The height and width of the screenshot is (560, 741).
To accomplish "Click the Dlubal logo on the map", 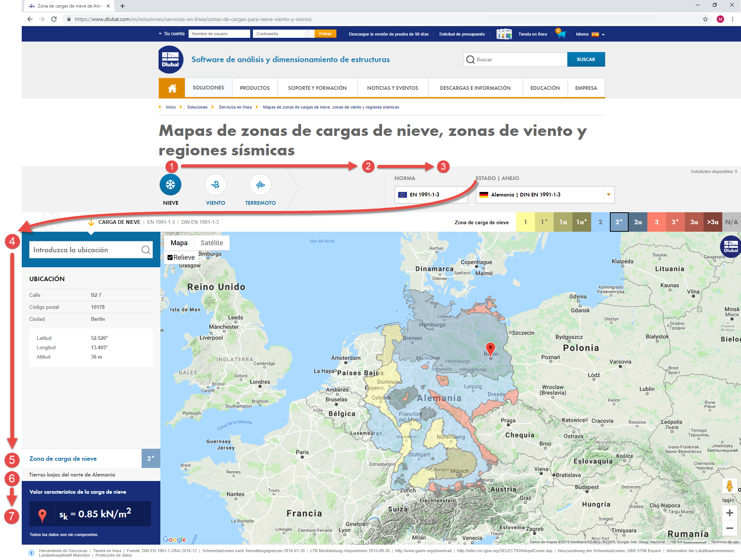I will point(730,247).
